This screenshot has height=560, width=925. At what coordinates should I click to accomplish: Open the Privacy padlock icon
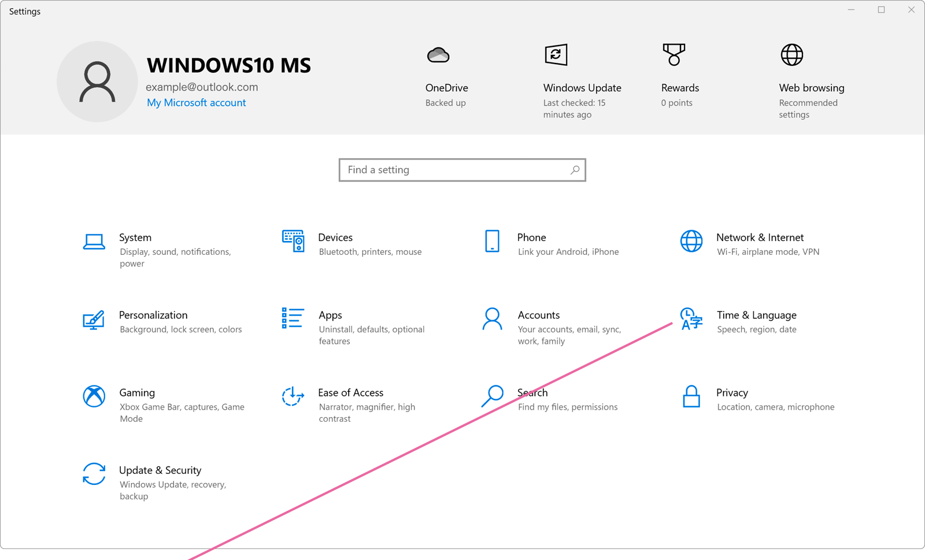pyautogui.click(x=691, y=396)
